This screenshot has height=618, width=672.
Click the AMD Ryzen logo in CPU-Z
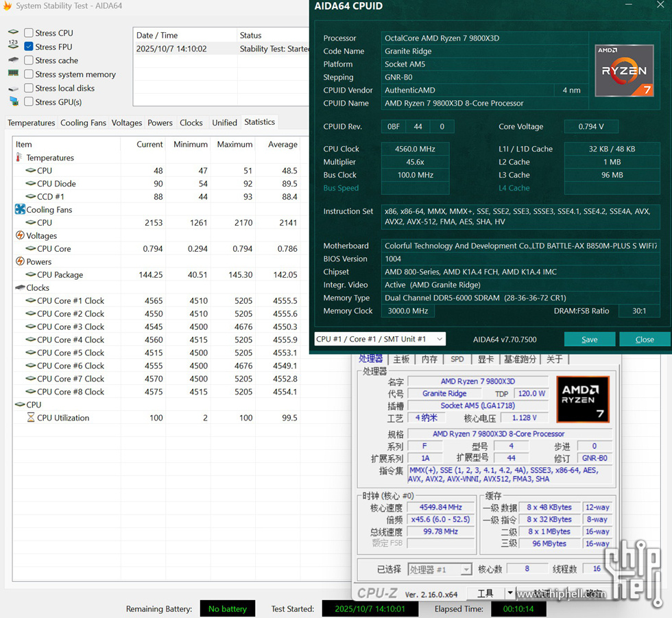[582, 399]
